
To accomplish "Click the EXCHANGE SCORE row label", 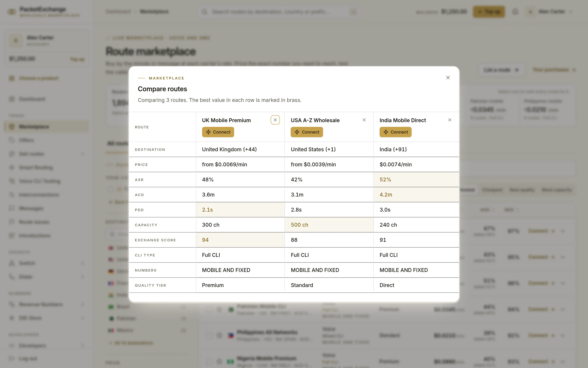I will coord(155,240).
